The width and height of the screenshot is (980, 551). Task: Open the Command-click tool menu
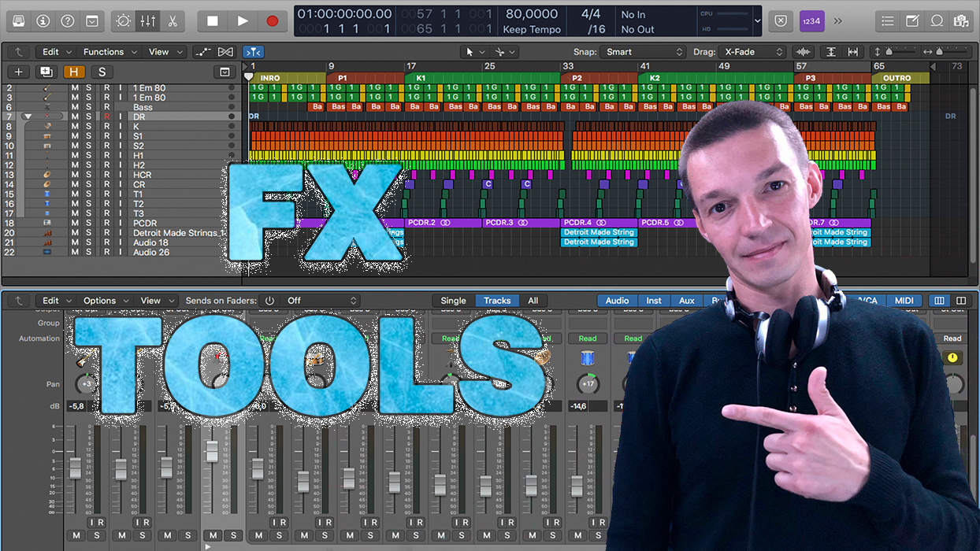point(504,52)
